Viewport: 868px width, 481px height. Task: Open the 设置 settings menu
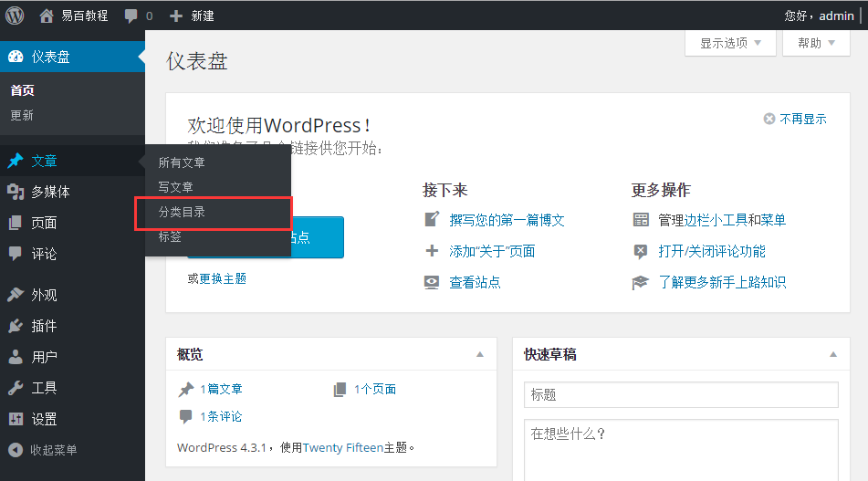click(44, 419)
